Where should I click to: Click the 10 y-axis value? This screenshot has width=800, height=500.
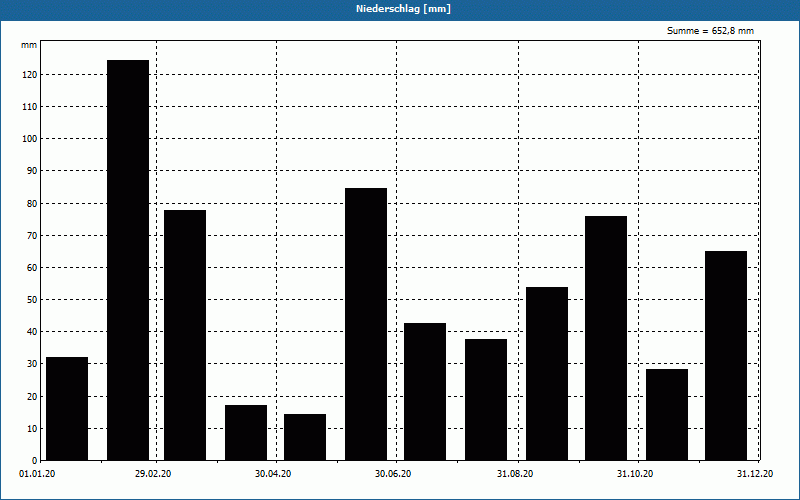pos(32,429)
